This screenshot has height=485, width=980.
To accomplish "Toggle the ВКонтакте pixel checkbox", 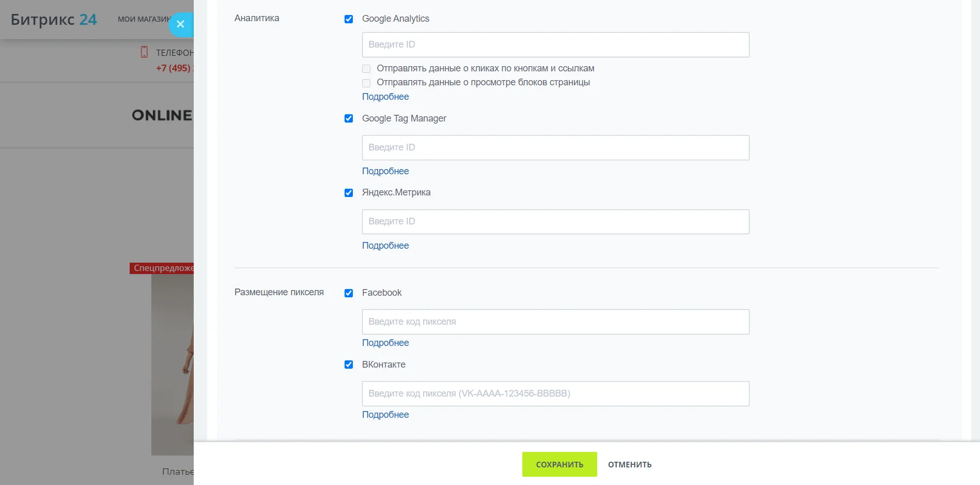I will (349, 365).
